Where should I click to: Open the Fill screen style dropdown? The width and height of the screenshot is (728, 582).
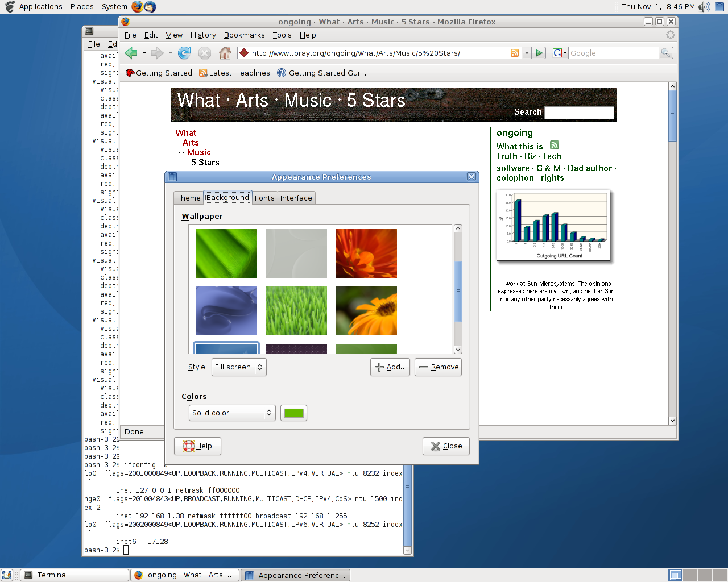tap(239, 367)
